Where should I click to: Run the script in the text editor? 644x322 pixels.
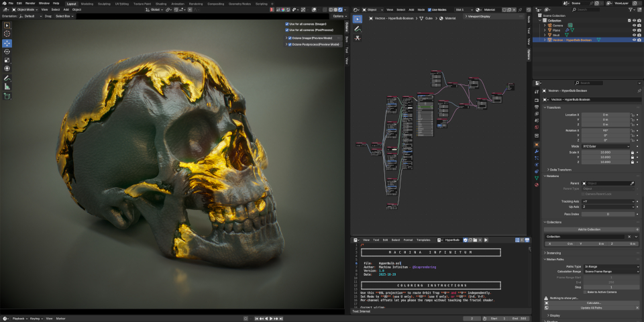[x=487, y=239]
